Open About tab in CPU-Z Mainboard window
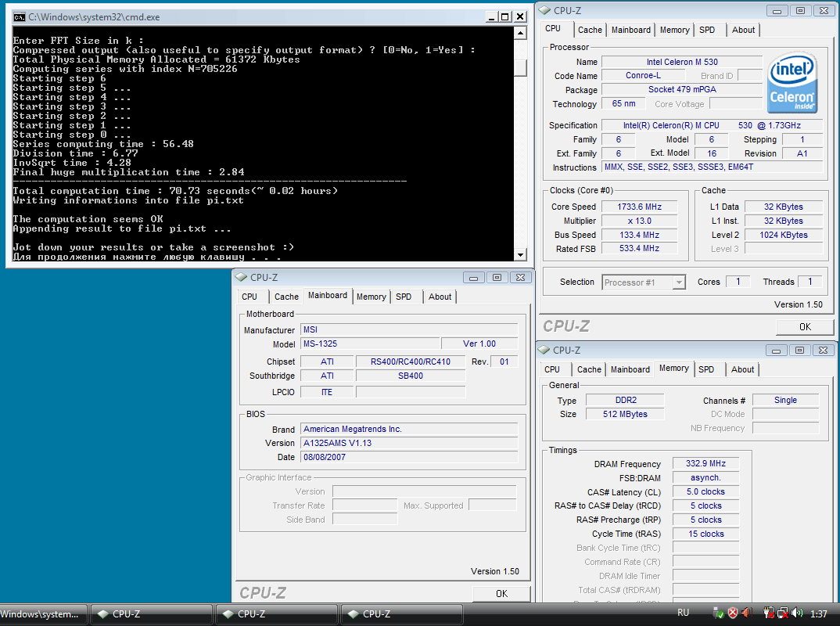This screenshot has height=626, width=840. [x=440, y=297]
